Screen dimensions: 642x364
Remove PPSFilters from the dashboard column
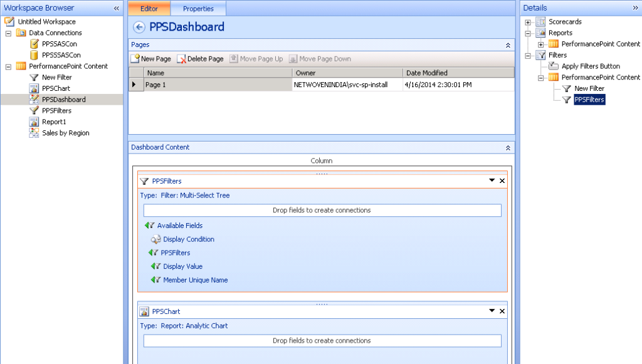click(502, 181)
